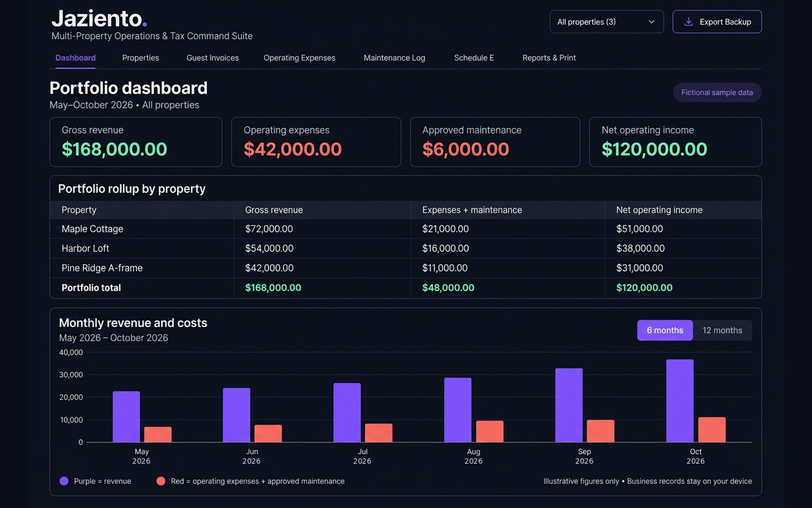Click Maple Cottage's $72,000.00 revenue cell
The image size is (812, 508).
point(269,229)
